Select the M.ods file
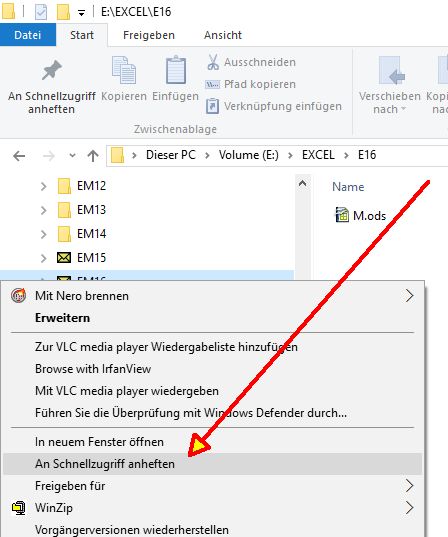The image size is (448, 537). (361, 215)
